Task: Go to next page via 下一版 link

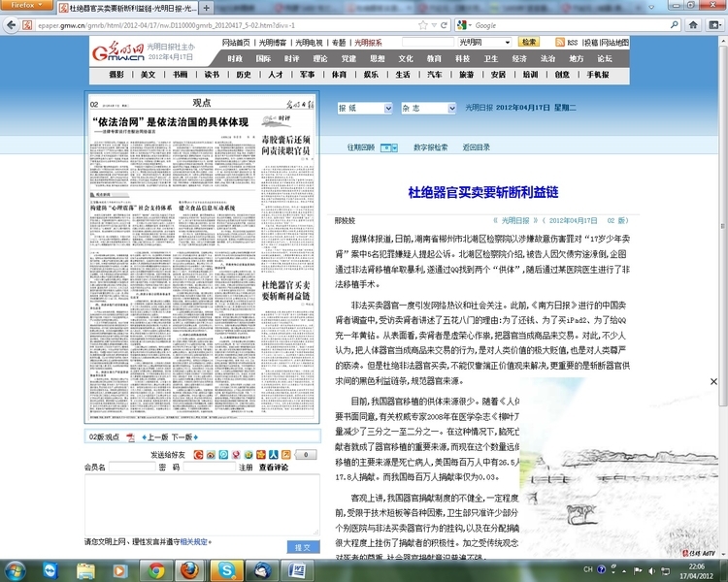Action: 182,437
